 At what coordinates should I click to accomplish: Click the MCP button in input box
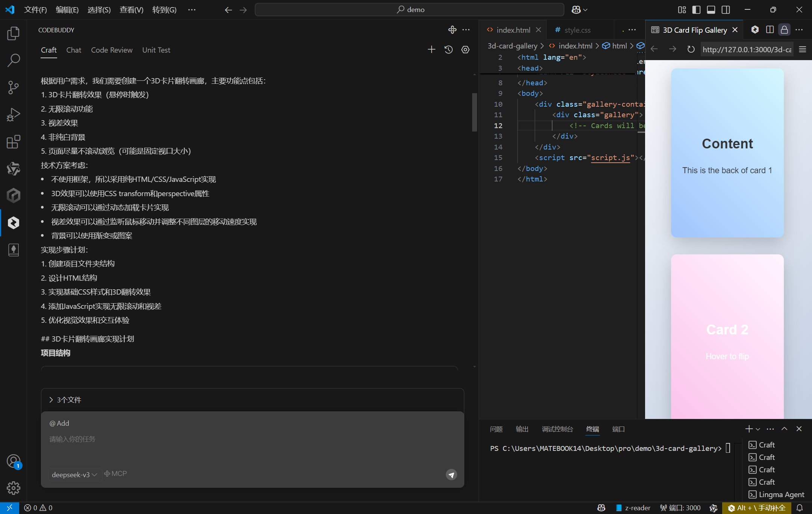click(x=115, y=473)
